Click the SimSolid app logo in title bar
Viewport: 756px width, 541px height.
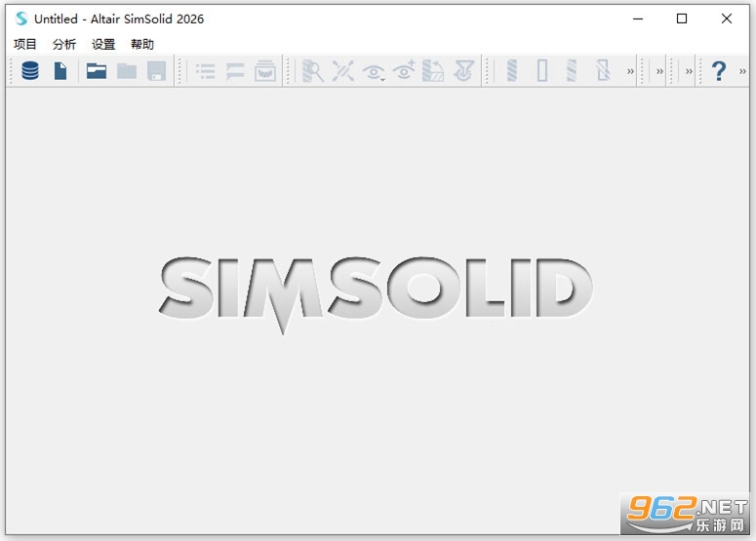[21, 19]
